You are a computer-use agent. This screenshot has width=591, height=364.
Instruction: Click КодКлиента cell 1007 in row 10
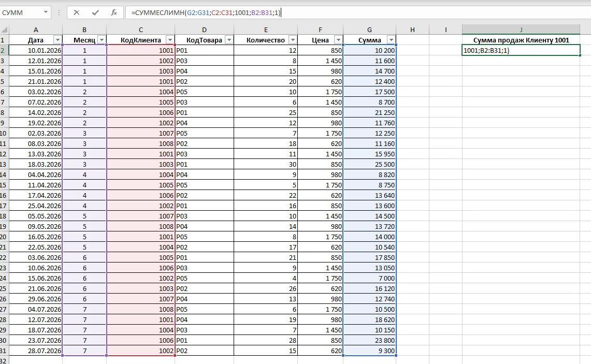[x=141, y=134]
